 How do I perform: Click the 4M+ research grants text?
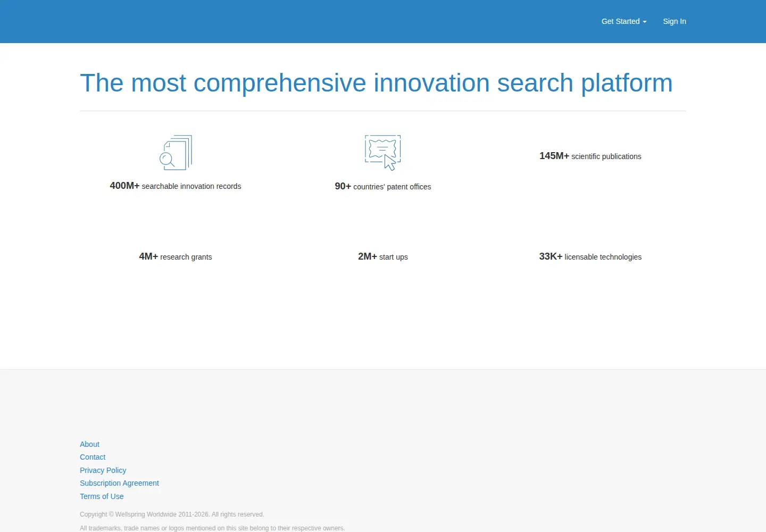click(176, 256)
